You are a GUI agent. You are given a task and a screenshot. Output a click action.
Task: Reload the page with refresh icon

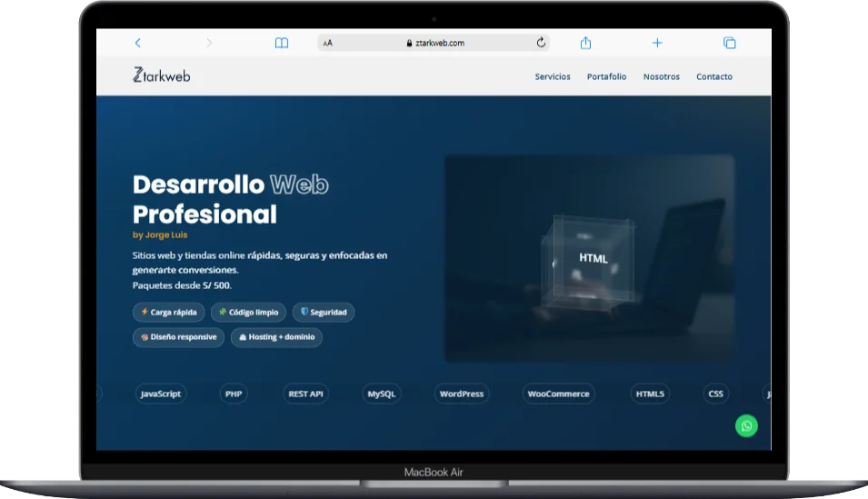point(541,43)
